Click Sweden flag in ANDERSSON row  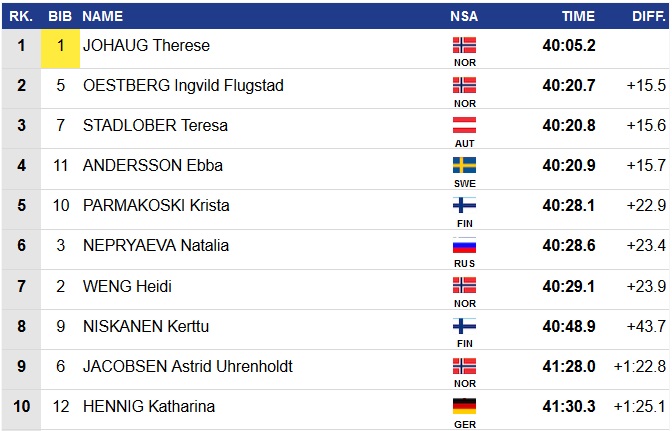[464, 165]
